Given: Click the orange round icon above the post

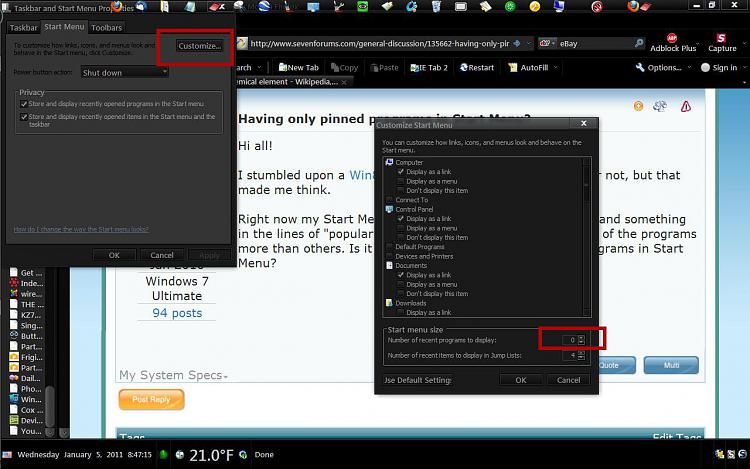Looking at the screenshot, I should (x=638, y=106).
